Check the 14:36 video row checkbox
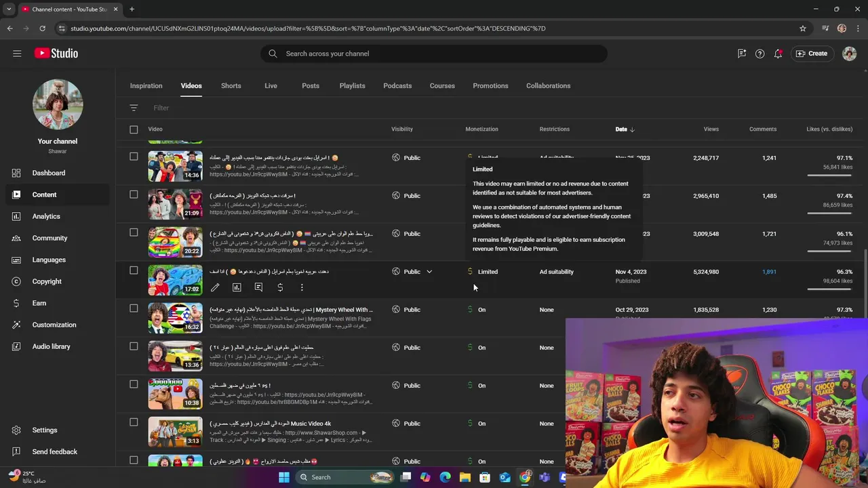Image resolution: width=868 pixels, height=488 pixels. click(134, 157)
